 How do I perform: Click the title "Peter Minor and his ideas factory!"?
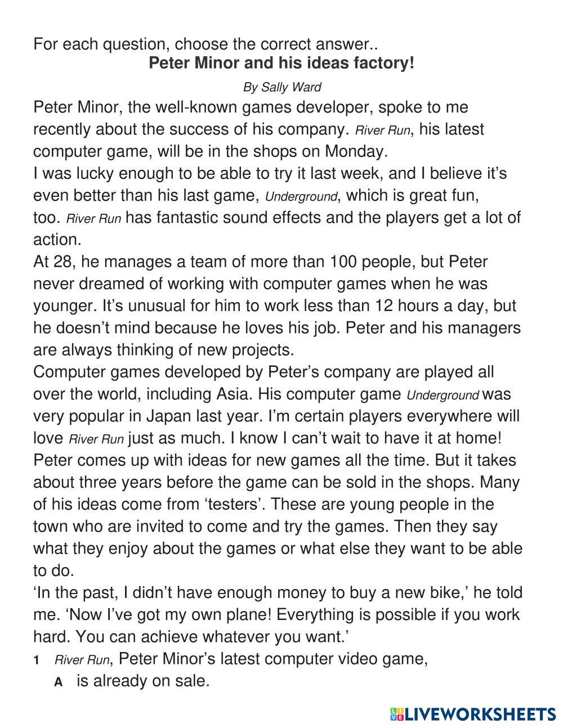click(x=281, y=63)
